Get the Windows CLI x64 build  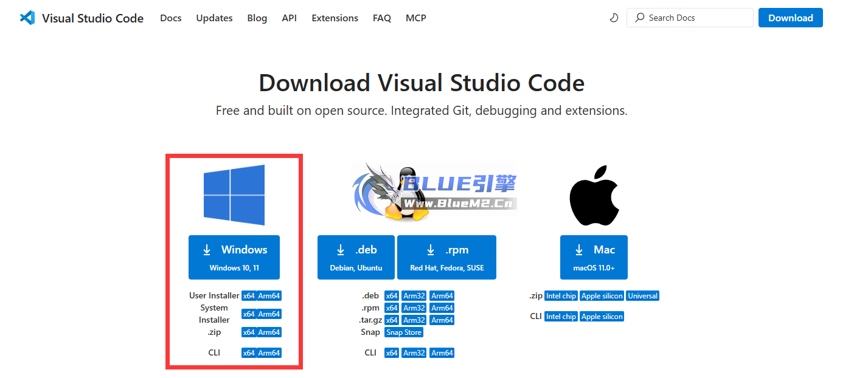coord(249,353)
